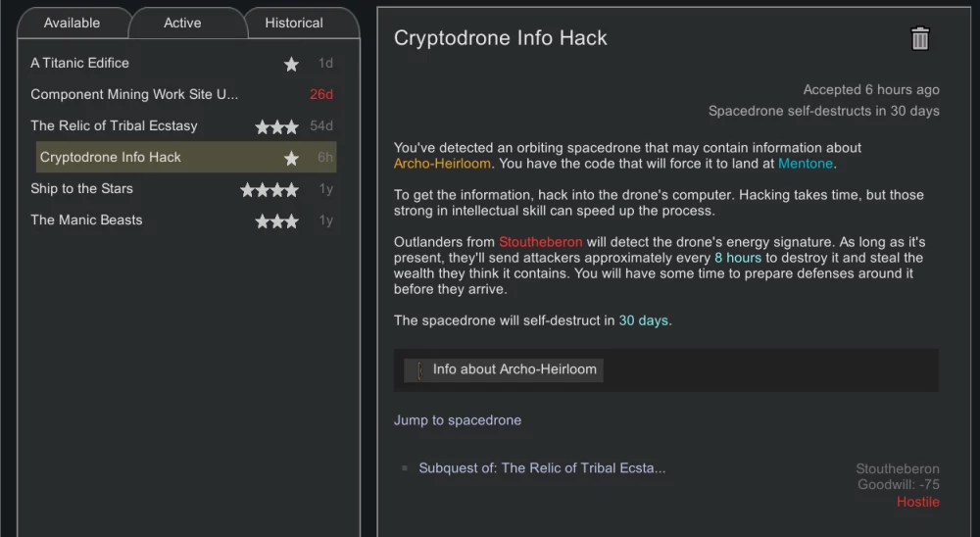The image size is (980, 537).
Task: Select Component Mining Work Site quest
Action: coord(134,94)
